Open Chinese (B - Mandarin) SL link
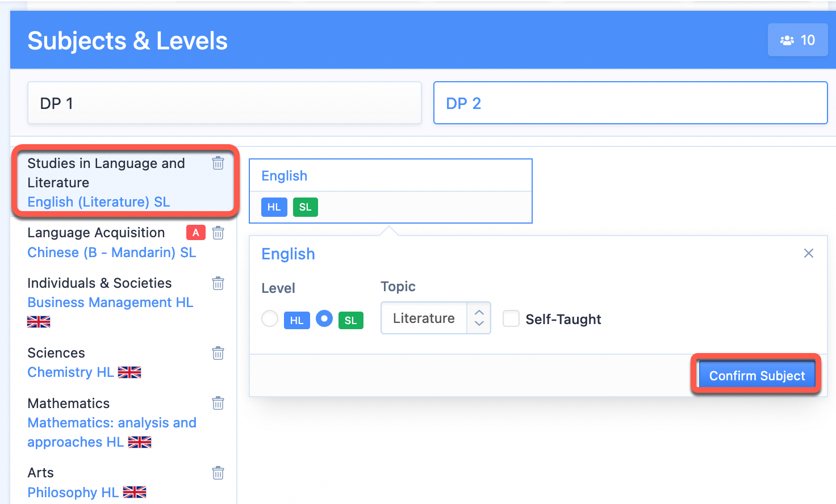The image size is (836, 504). (112, 253)
